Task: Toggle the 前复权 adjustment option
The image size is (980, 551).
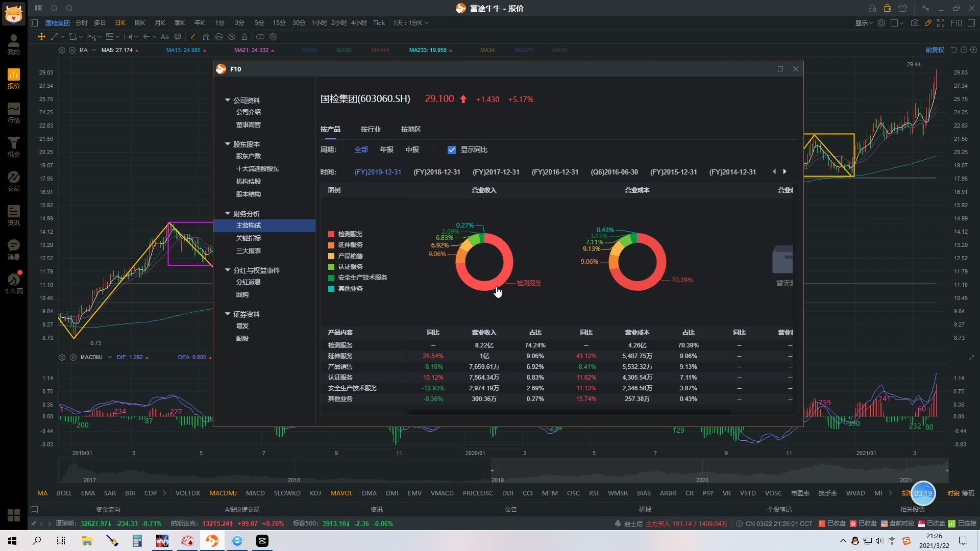Action: pyautogui.click(x=935, y=50)
